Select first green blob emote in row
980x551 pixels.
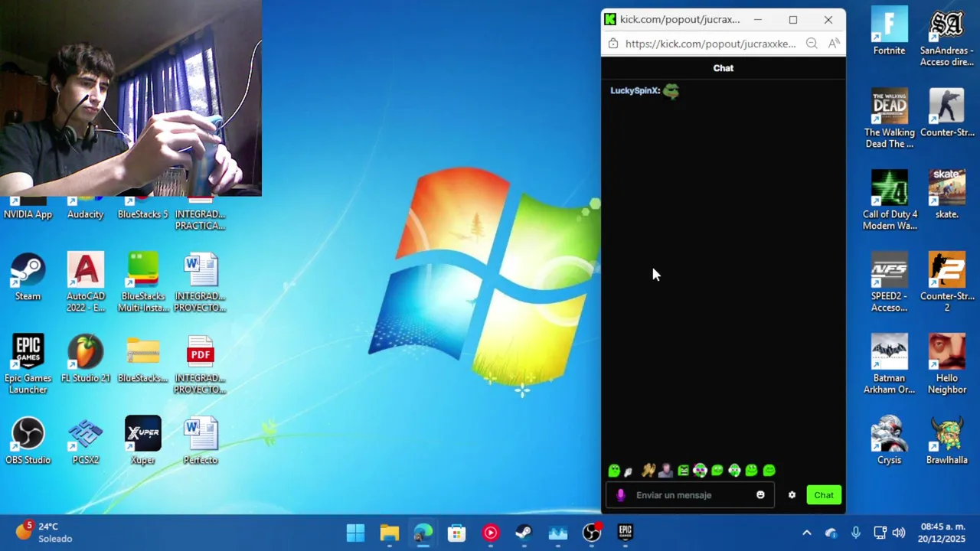coord(614,471)
